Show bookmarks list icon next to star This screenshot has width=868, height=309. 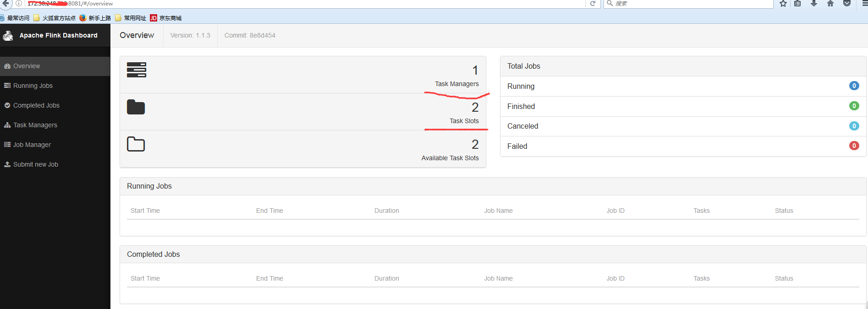(797, 3)
